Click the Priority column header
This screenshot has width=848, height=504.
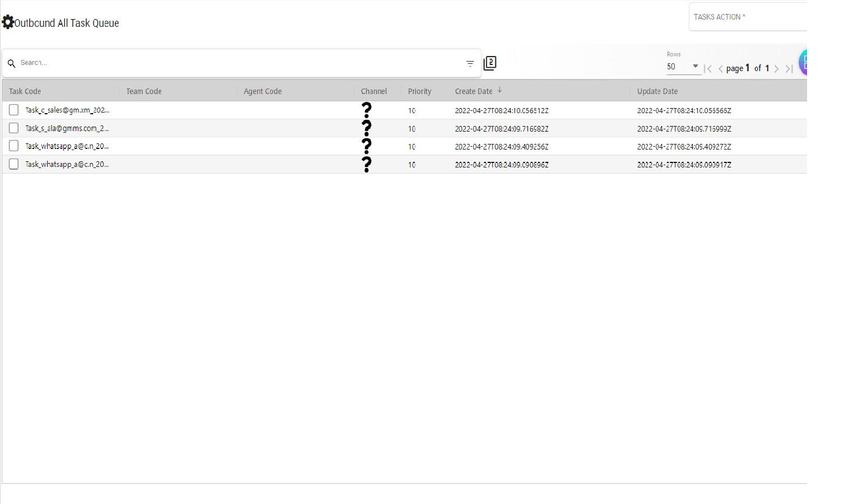click(419, 91)
